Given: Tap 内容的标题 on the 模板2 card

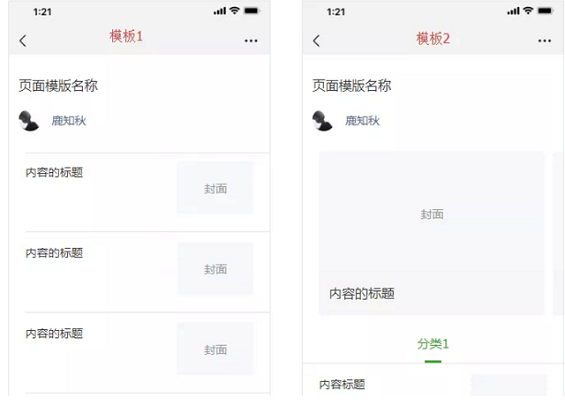Looking at the screenshot, I should pyautogui.click(x=362, y=294).
